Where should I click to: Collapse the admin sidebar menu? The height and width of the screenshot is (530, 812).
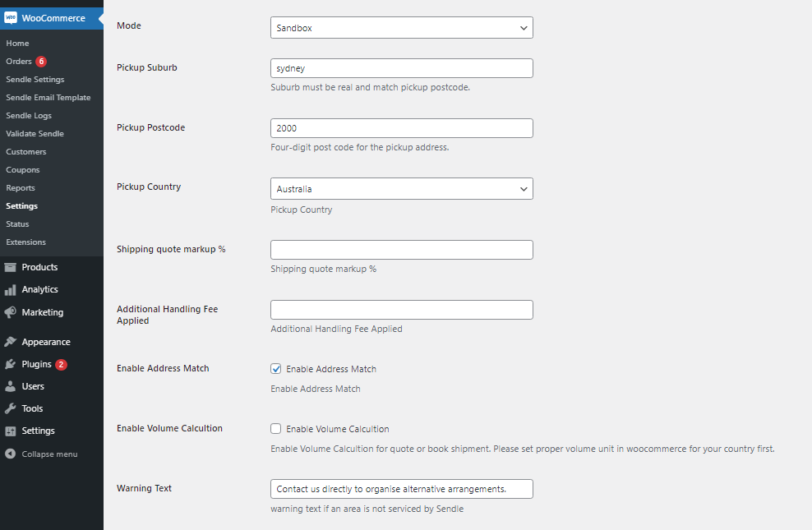[41, 454]
